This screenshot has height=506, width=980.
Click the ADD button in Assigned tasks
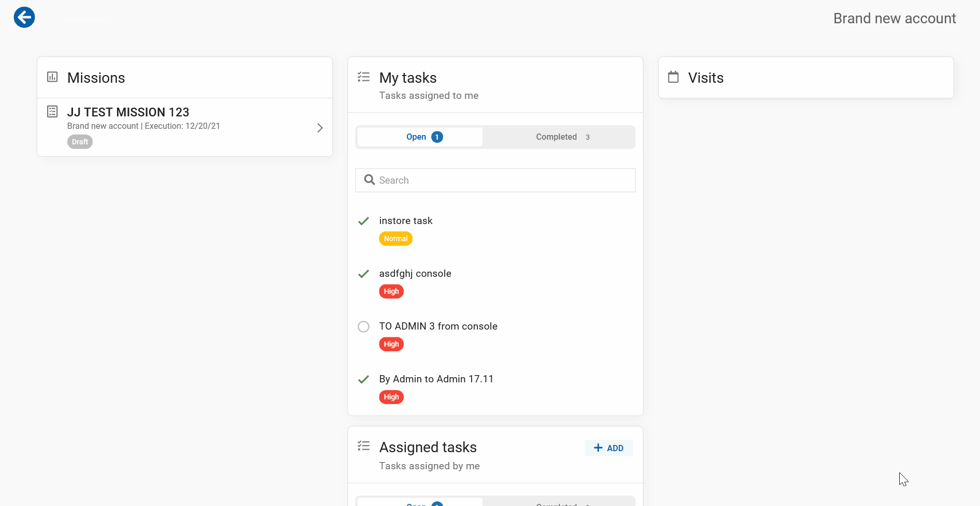(x=608, y=448)
